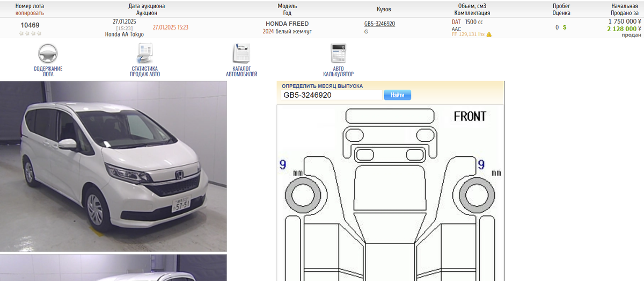Open the main Honda Freed front photo
The height and width of the screenshot is (281, 644).
tap(113, 166)
